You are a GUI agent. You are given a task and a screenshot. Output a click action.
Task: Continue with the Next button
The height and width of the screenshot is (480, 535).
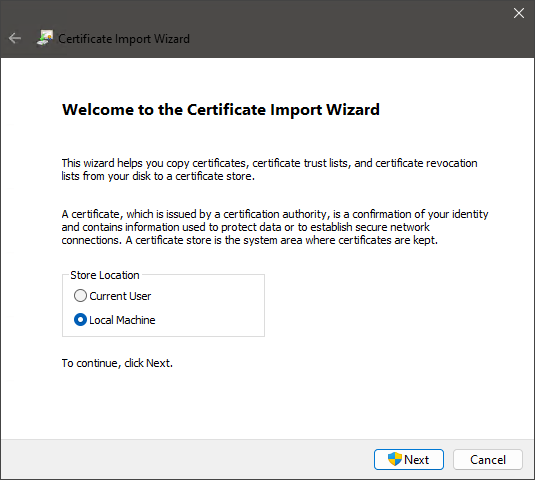(409, 460)
